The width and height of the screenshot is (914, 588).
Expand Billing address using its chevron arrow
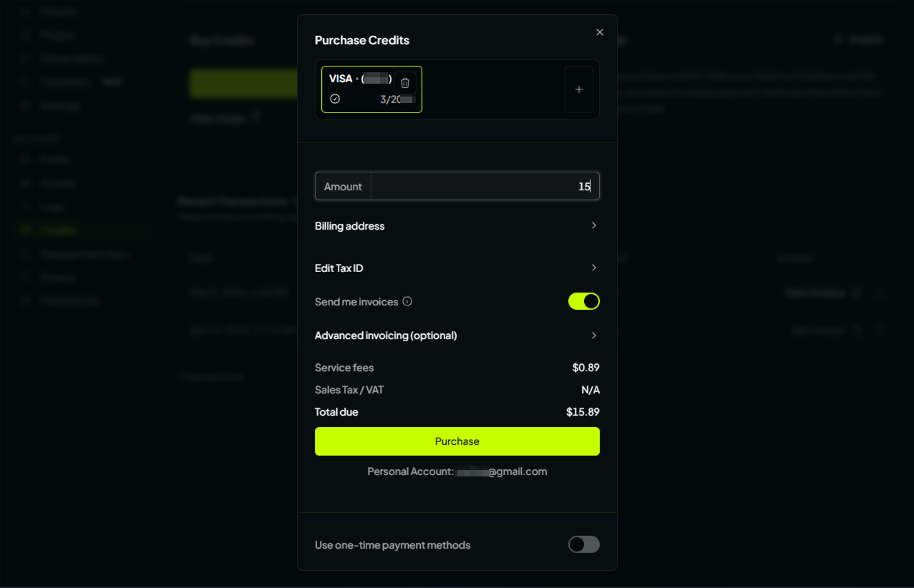click(594, 225)
